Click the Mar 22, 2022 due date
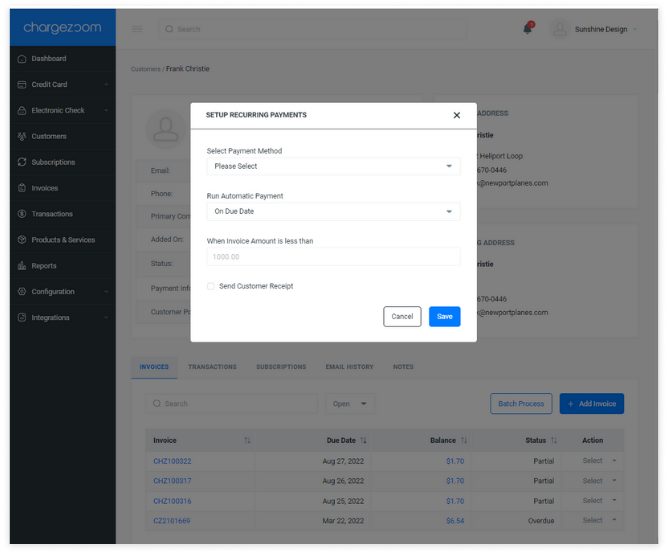The image size is (668, 553). 343,521
